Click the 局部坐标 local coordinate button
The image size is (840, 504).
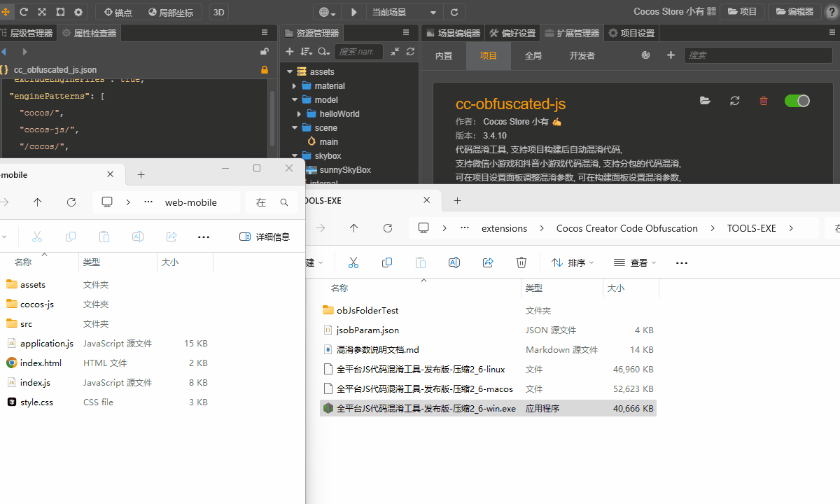171,12
